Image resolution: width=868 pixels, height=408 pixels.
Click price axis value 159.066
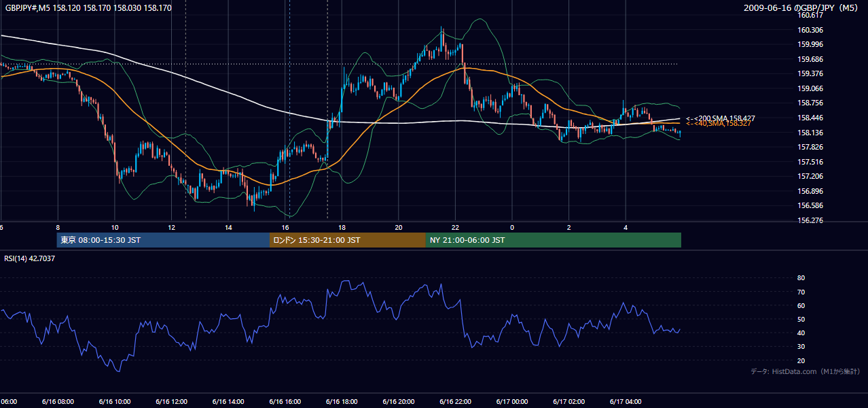pos(812,88)
